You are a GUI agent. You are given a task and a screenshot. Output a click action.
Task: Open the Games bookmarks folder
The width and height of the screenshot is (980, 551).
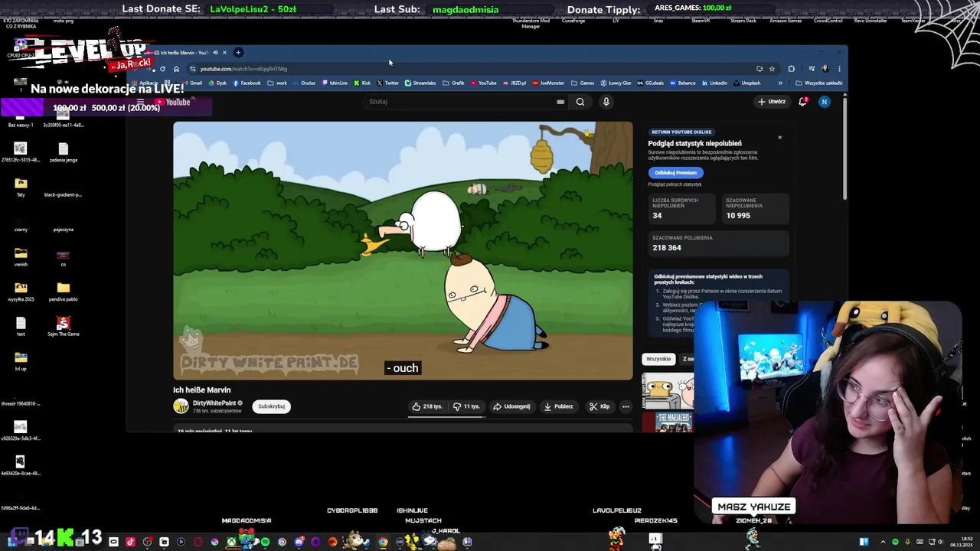coord(583,83)
